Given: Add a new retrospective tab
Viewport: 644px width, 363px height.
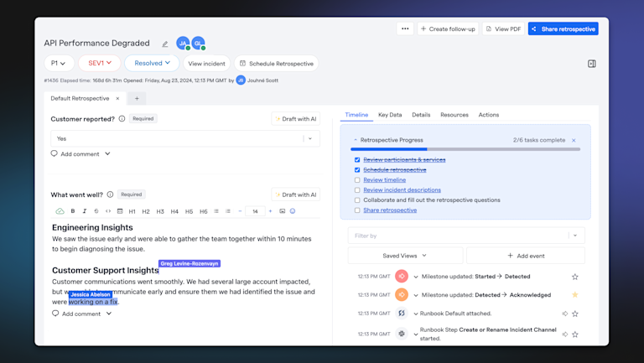Looking at the screenshot, I should pyautogui.click(x=137, y=99).
